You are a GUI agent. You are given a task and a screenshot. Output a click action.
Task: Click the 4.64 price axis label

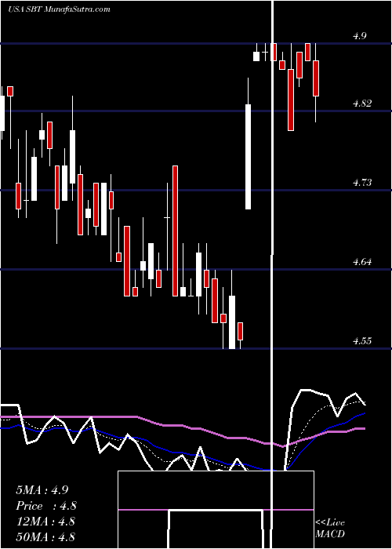tap(363, 261)
